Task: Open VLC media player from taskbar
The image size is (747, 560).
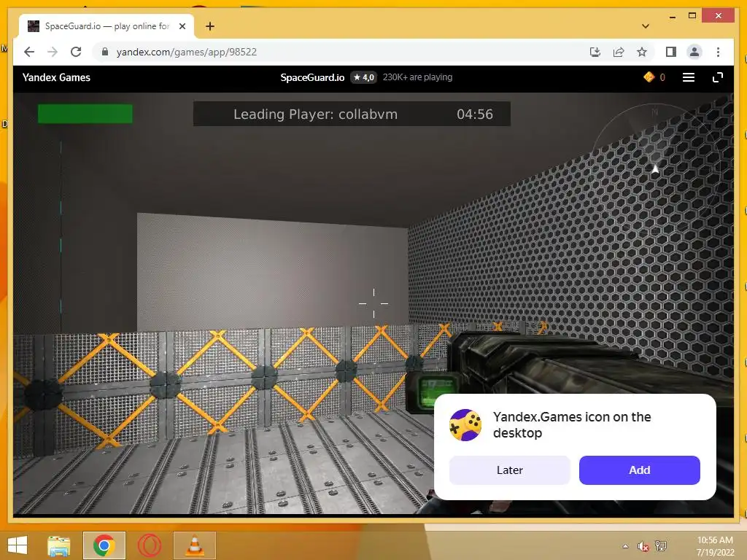Action: (194, 545)
